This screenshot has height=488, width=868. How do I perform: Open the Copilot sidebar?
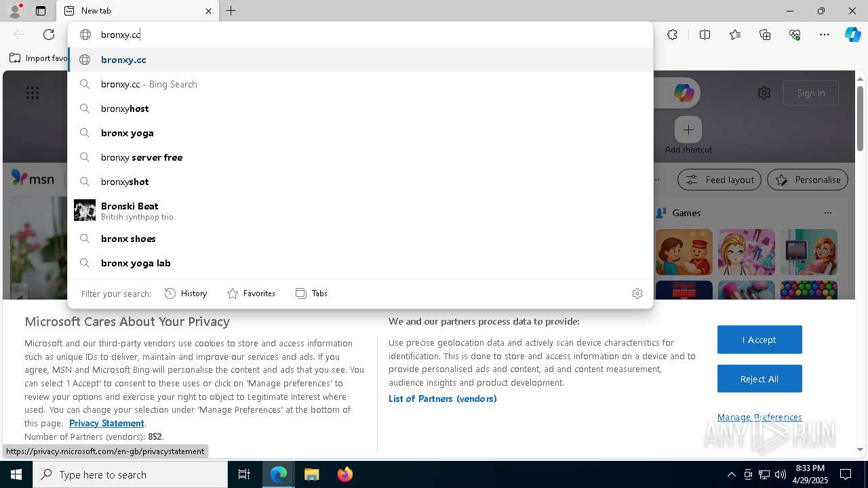point(852,35)
